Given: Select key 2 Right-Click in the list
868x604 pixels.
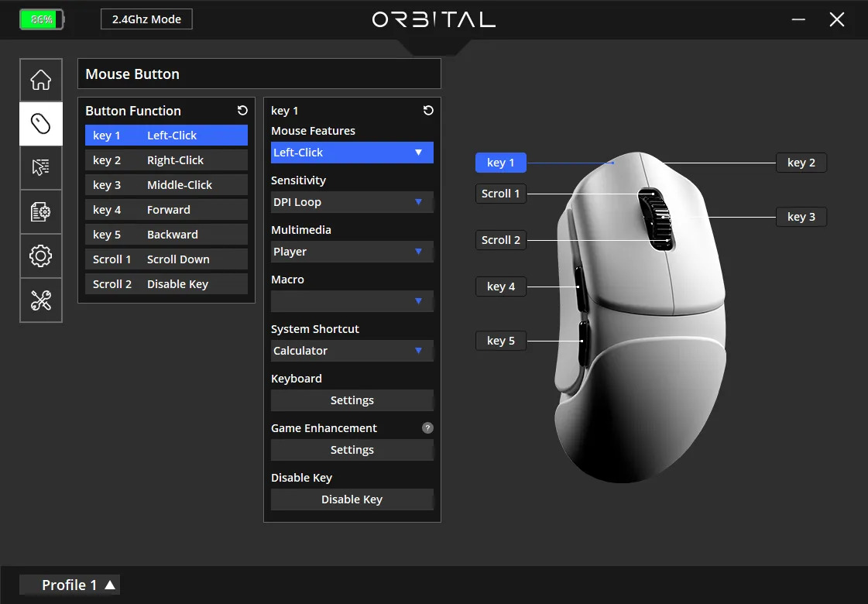Looking at the screenshot, I should click(x=166, y=160).
